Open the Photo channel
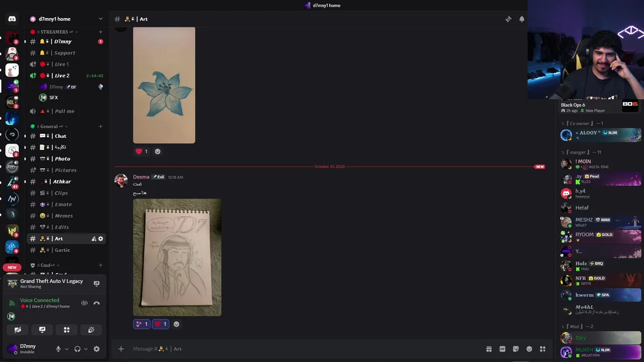Image resolution: width=644 pixels, height=362 pixels. point(66,159)
